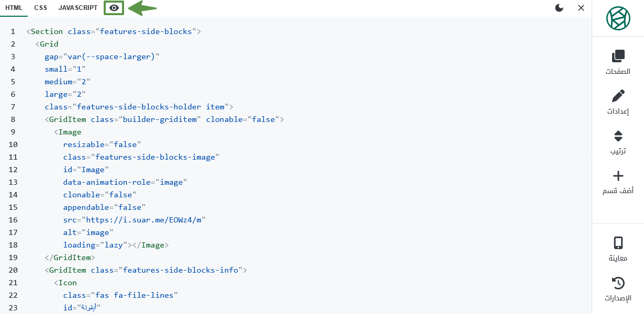Open the JAVASCRIPT tab
The height and width of the screenshot is (314, 644).
[78, 8]
